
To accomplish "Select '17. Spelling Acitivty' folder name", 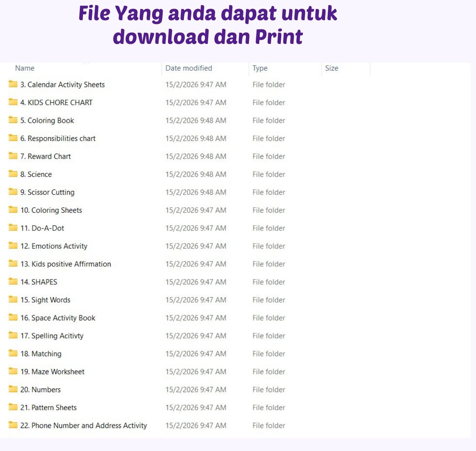I will [52, 336].
